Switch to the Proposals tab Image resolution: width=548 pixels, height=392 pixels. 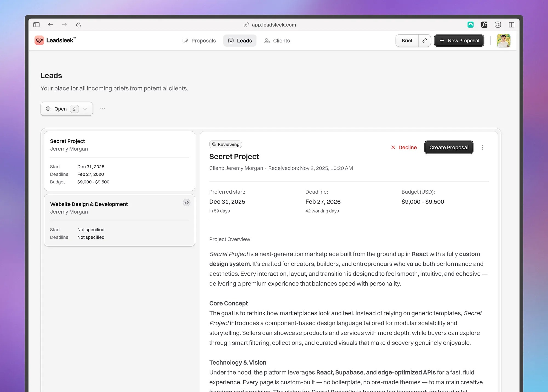click(199, 41)
